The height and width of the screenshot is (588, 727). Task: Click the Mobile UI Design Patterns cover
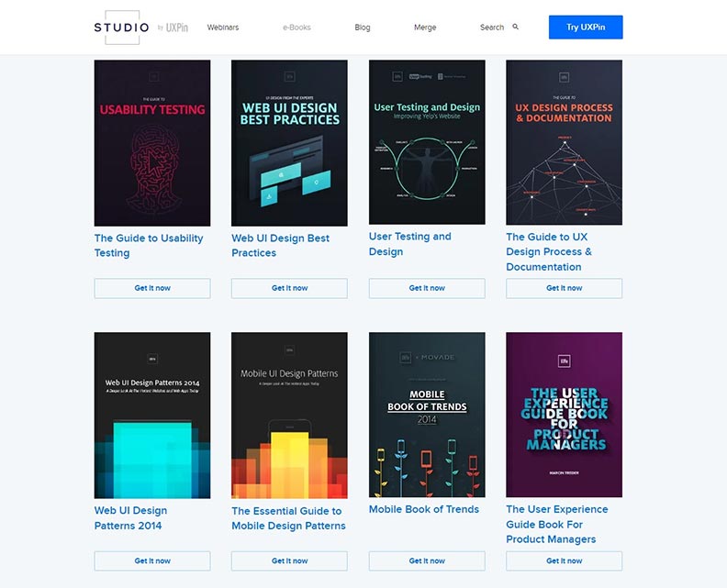289,415
